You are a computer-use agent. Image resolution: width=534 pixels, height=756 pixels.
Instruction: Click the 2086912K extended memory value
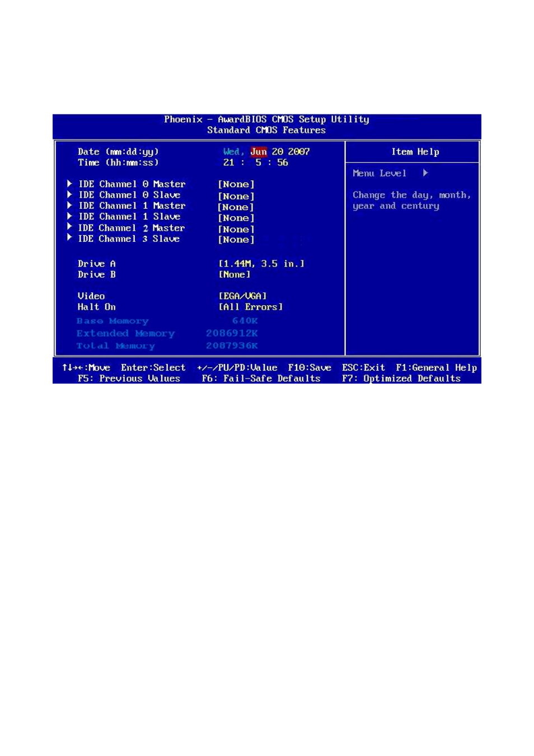[x=232, y=333]
